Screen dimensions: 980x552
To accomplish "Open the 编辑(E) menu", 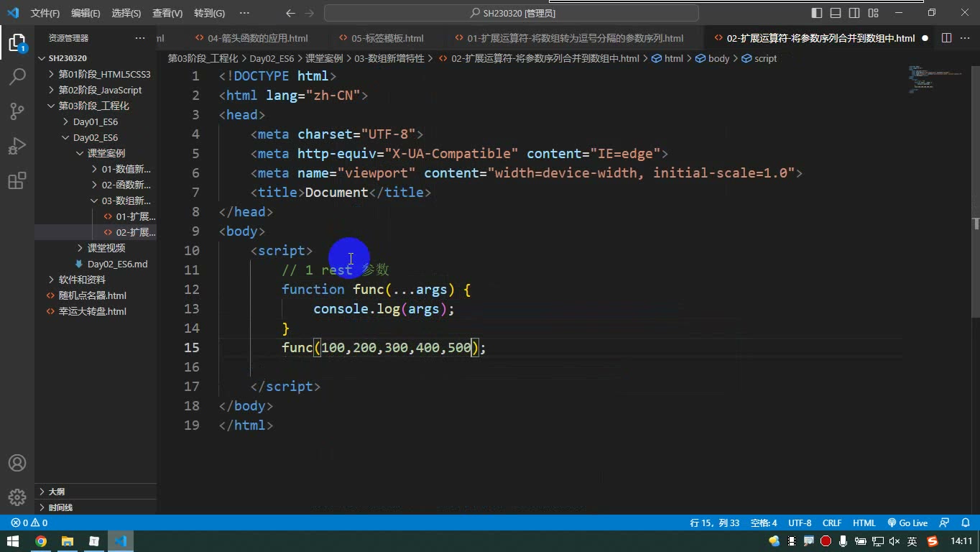I will [x=85, y=13].
